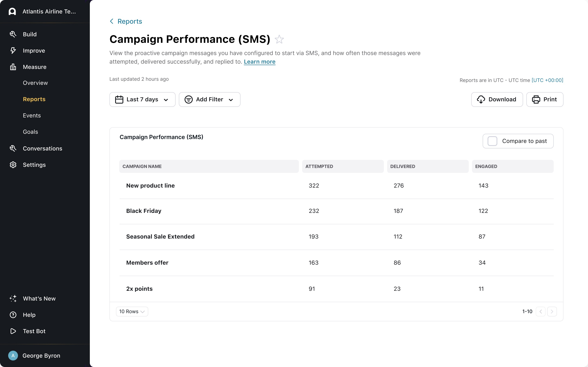Expand the Add Filter dropdown
The height and width of the screenshot is (367, 588).
coord(209,99)
